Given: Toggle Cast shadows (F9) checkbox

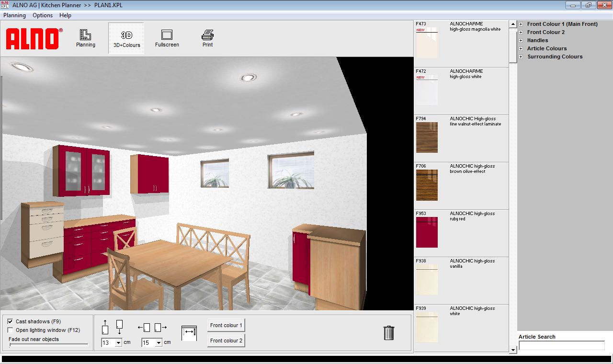Looking at the screenshot, I should tap(11, 322).
